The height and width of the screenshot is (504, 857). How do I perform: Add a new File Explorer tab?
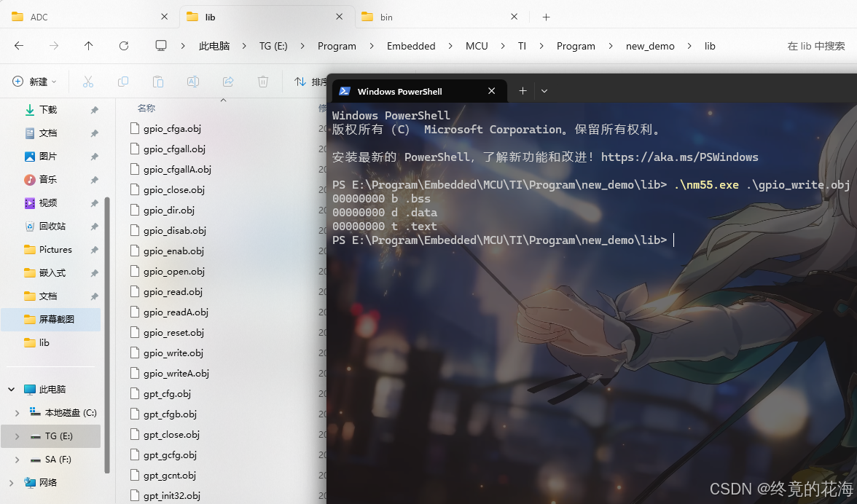pyautogui.click(x=546, y=17)
